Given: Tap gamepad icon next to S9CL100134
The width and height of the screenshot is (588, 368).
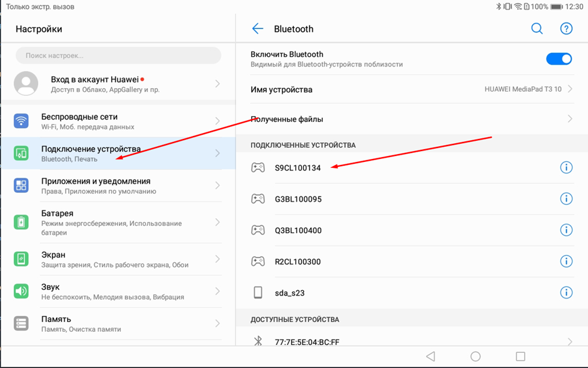Looking at the screenshot, I should pos(258,167).
